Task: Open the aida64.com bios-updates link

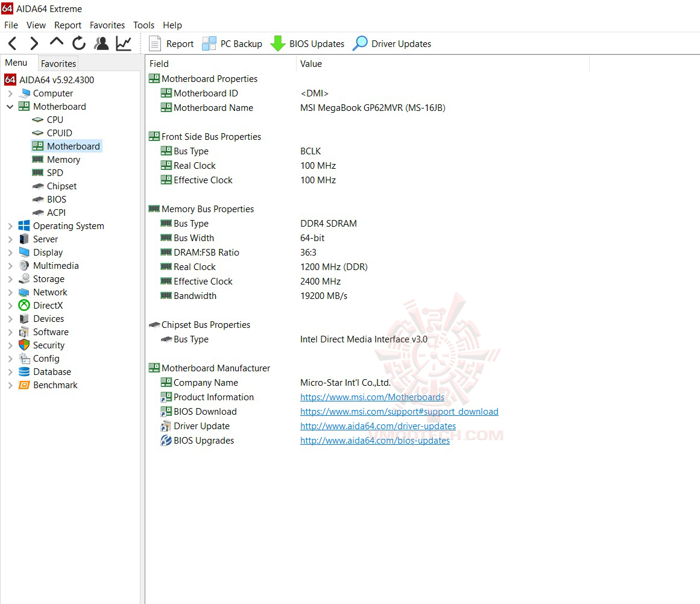Action: pyautogui.click(x=375, y=441)
